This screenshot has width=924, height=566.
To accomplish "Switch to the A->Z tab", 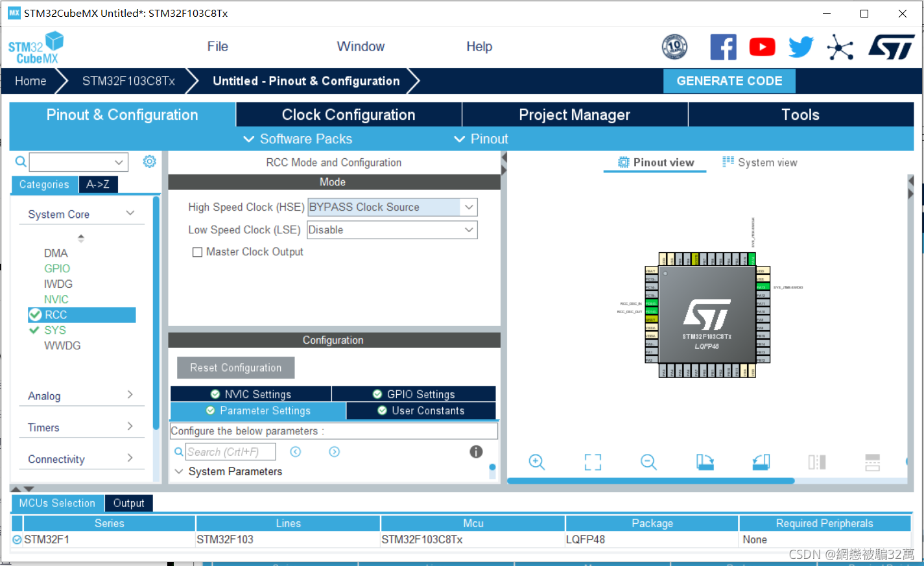I will click(x=98, y=185).
